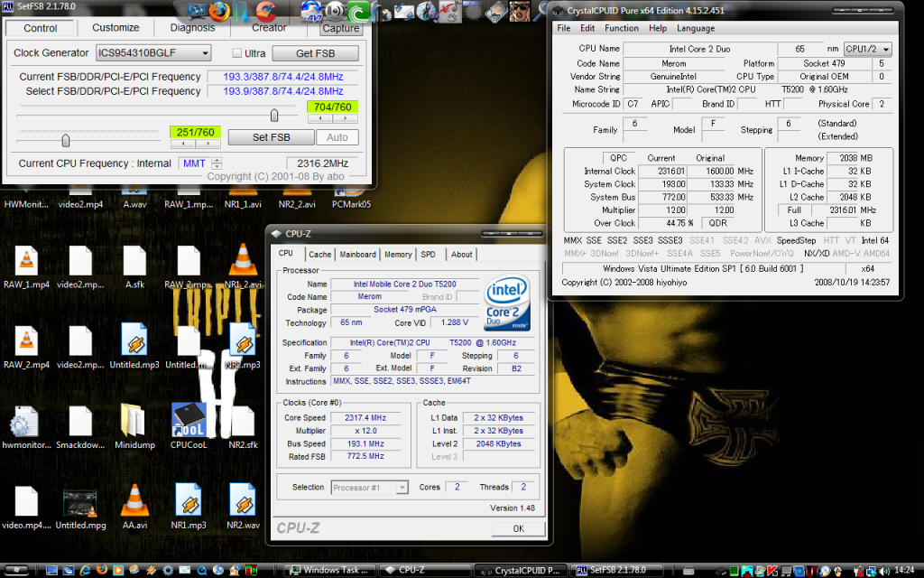924x578 pixels.
Task: Decrease the 704/760 value with left arrow
Action: coord(320,118)
